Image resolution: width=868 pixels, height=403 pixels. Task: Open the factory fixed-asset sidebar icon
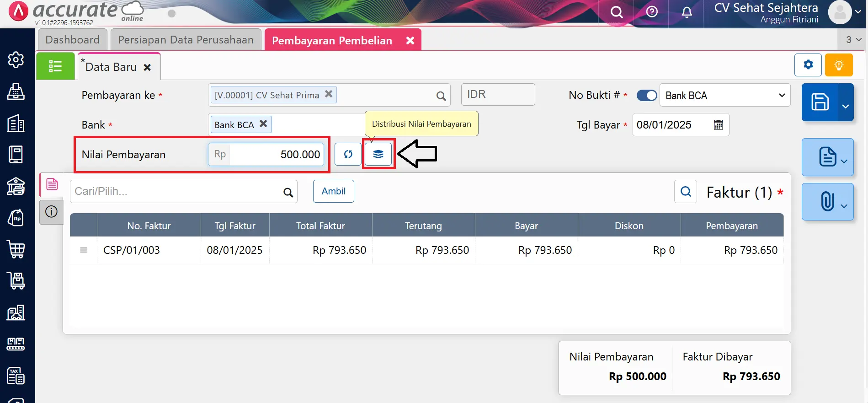click(x=16, y=312)
